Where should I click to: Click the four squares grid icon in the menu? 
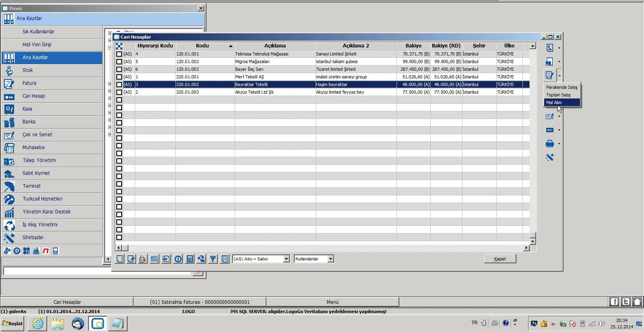[x=27, y=251]
